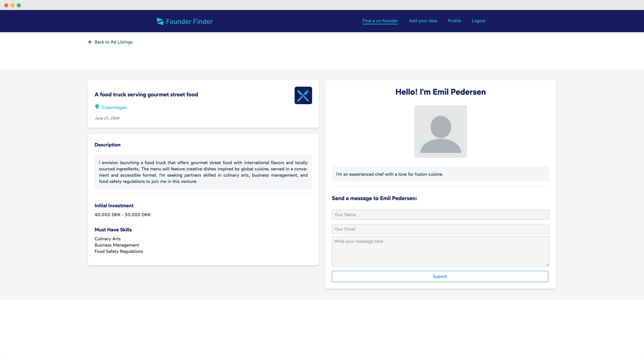The image size is (644, 357).
Task: Click the Write your message here textarea
Action: point(440,251)
